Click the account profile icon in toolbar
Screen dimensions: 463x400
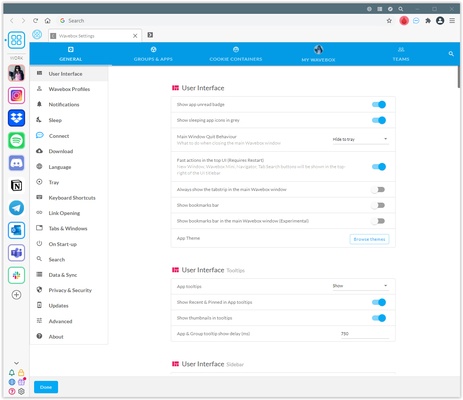click(x=440, y=21)
